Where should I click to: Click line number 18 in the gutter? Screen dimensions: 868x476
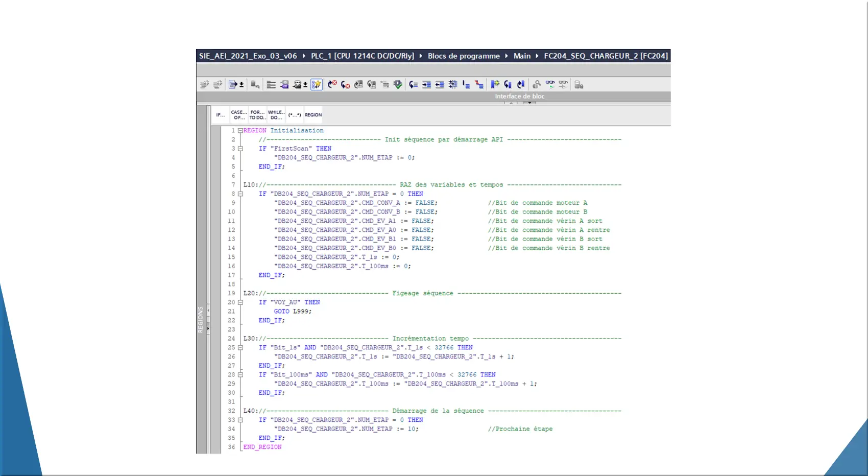tap(231, 284)
